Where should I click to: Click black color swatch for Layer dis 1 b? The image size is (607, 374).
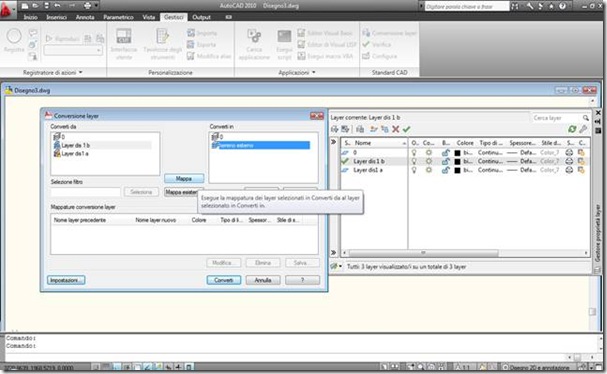tap(457, 161)
